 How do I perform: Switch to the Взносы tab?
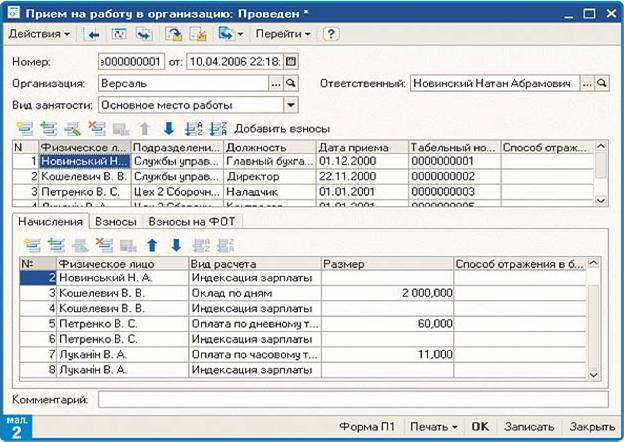(x=115, y=222)
